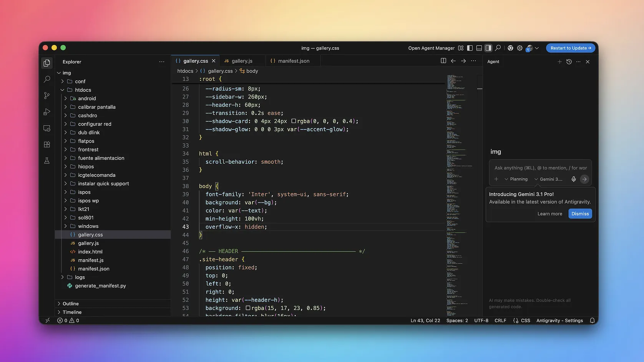This screenshot has height=362, width=644.
Task: Click the split editor icon
Action: coord(443,61)
